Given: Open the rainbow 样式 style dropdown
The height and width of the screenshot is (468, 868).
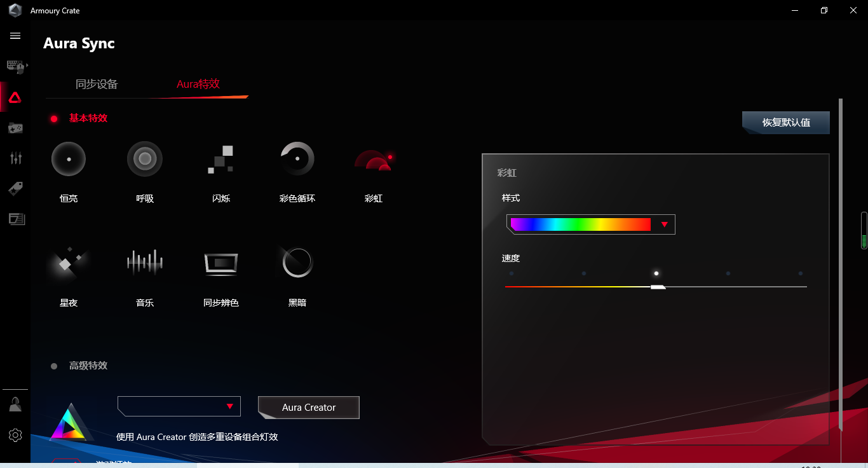Looking at the screenshot, I should tap(591, 224).
